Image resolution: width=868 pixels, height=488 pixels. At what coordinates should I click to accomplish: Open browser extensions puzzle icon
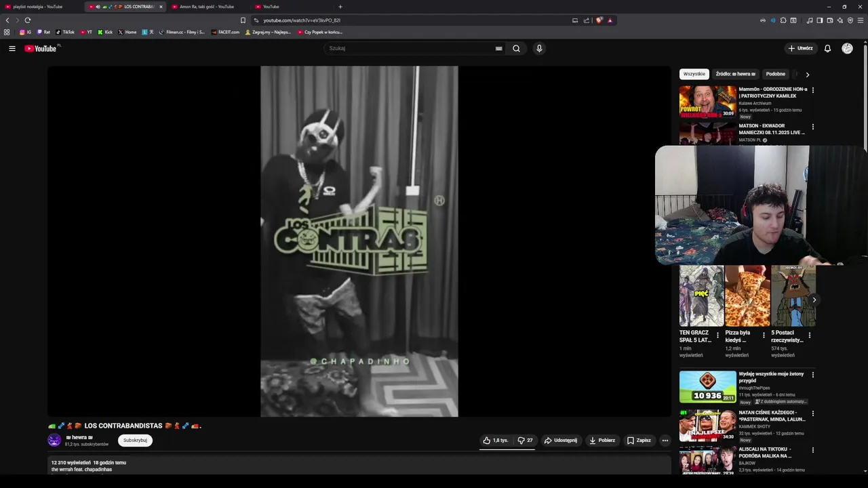point(783,20)
